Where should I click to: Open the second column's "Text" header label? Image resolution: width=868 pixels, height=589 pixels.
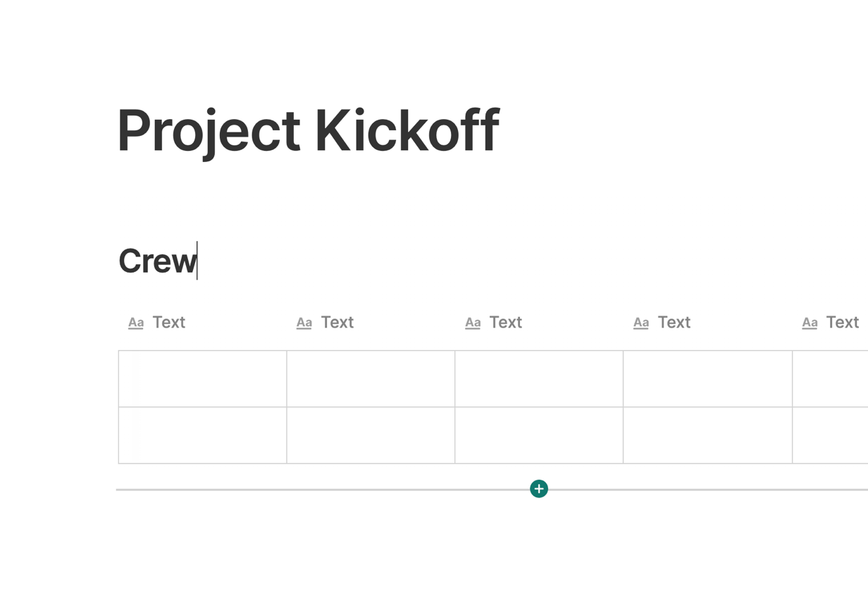pos(337,323)
